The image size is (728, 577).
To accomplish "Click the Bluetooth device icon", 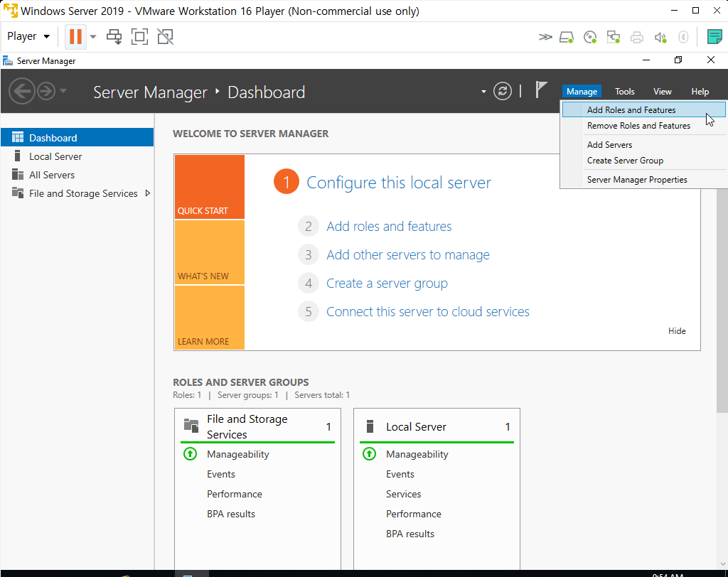I will [x=683, y=37].
